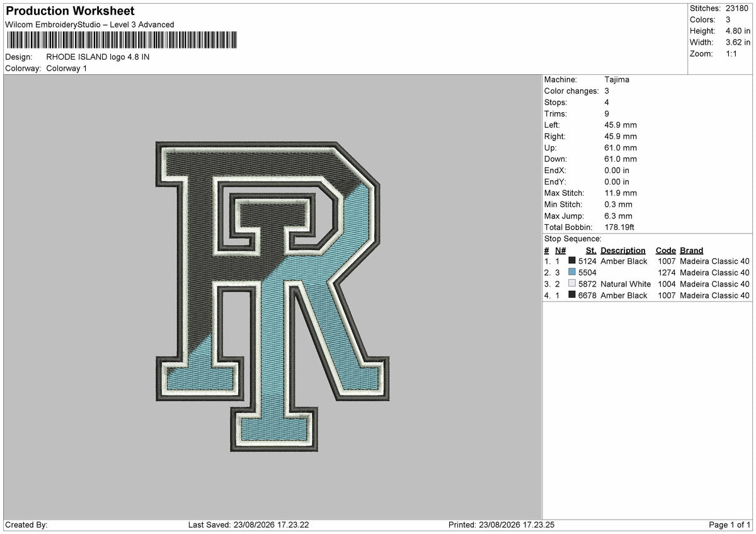Click stitch count 5872
756x534 pixels.
(587, 283)
